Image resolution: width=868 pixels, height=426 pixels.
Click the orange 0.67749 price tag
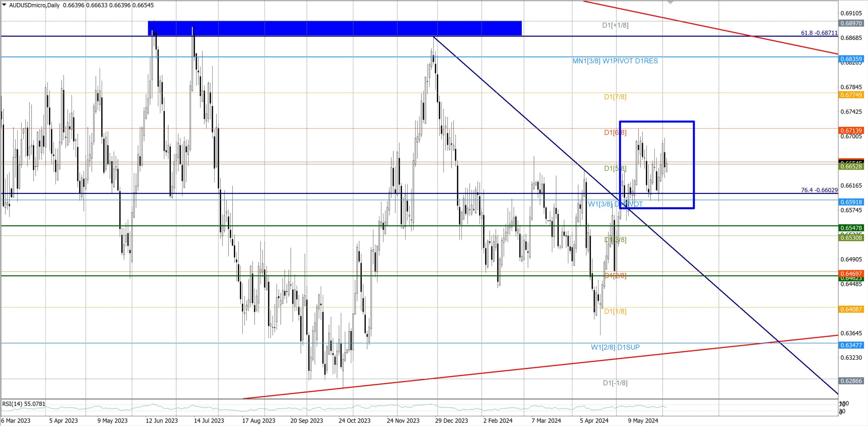(851, 95)
